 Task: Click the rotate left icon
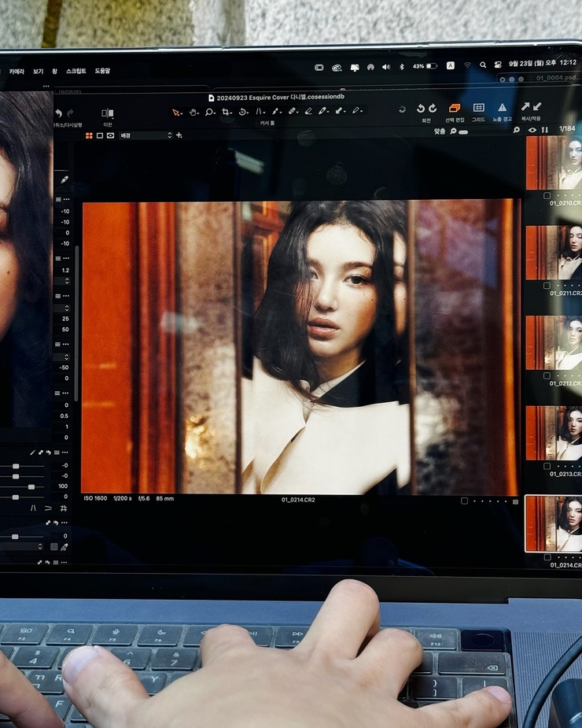421,108
